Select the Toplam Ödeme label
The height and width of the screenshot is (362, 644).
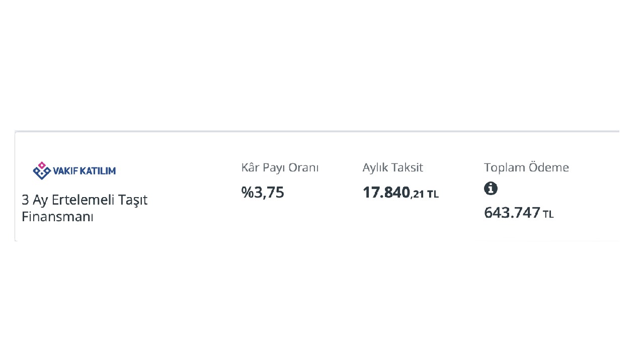point(526,167)
